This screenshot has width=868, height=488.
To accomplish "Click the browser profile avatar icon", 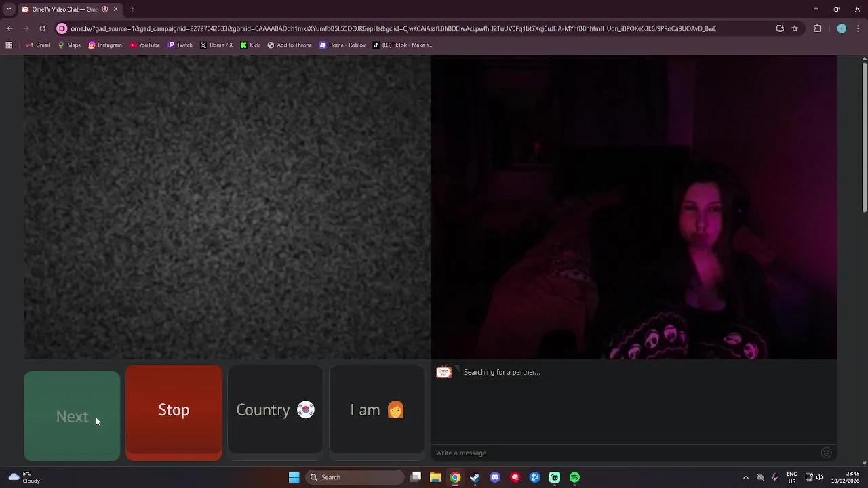I will coord(842,28).
